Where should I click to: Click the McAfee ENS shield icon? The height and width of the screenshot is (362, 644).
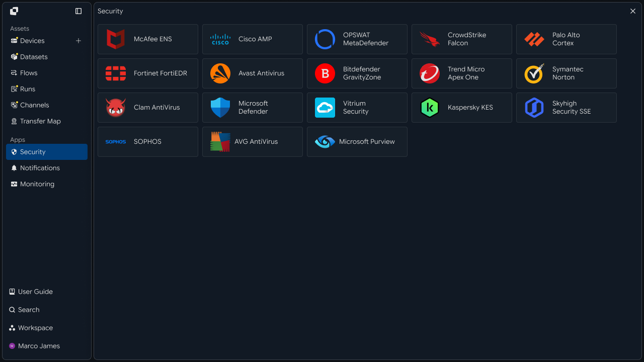tap(116, 39)
